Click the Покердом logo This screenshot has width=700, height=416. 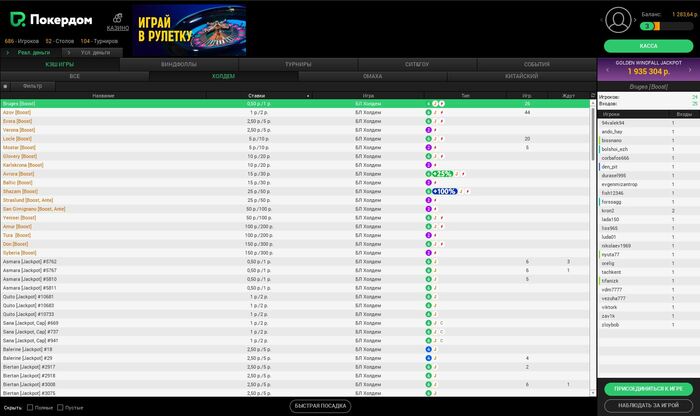[x=51, y=20]
